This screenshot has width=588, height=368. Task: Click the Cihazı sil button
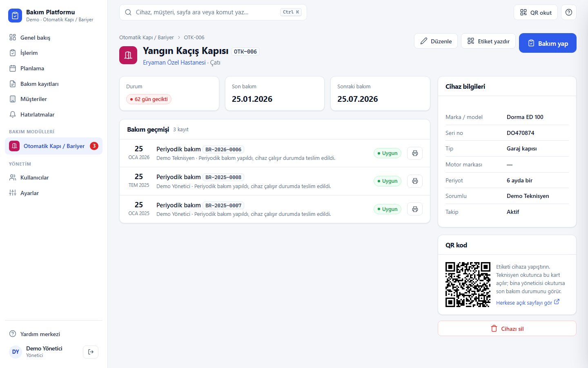tap(507, 328)
